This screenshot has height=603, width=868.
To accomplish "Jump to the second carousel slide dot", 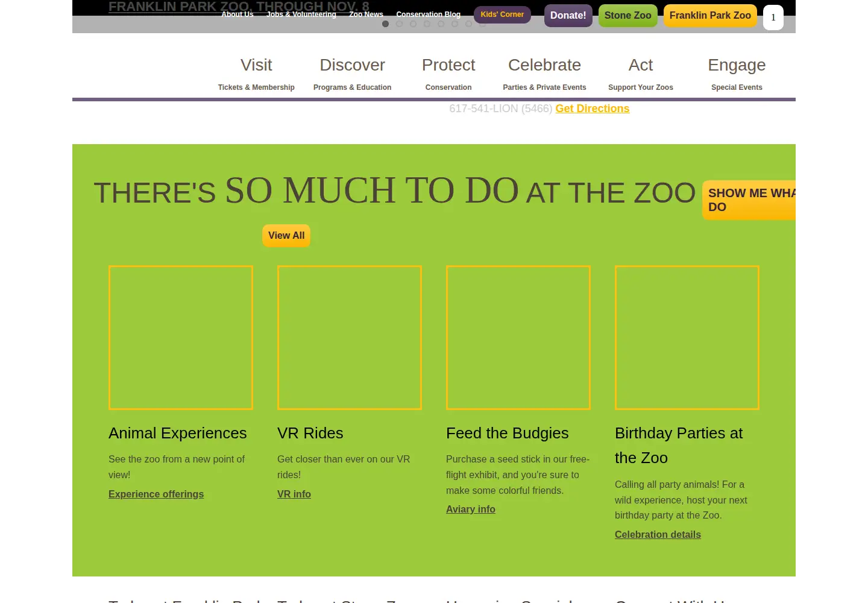I will pyautogui.click(x=399, y=24).
